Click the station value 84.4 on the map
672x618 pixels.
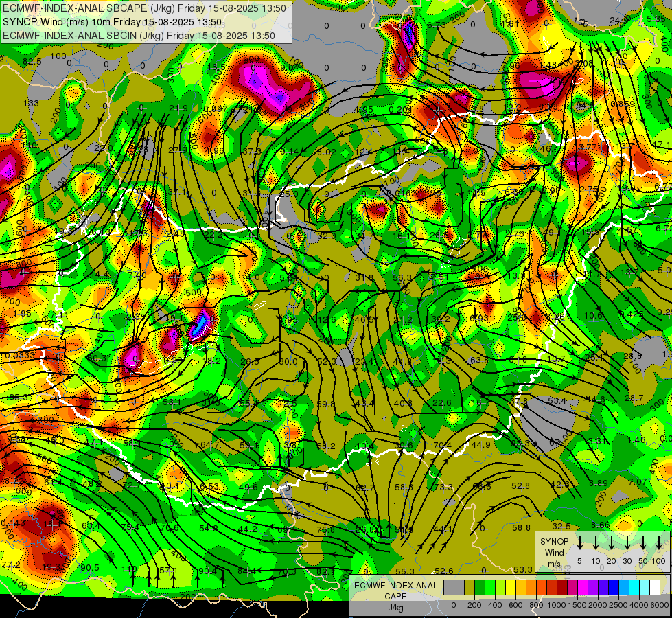pyautogui.click(x=247, y=571)
